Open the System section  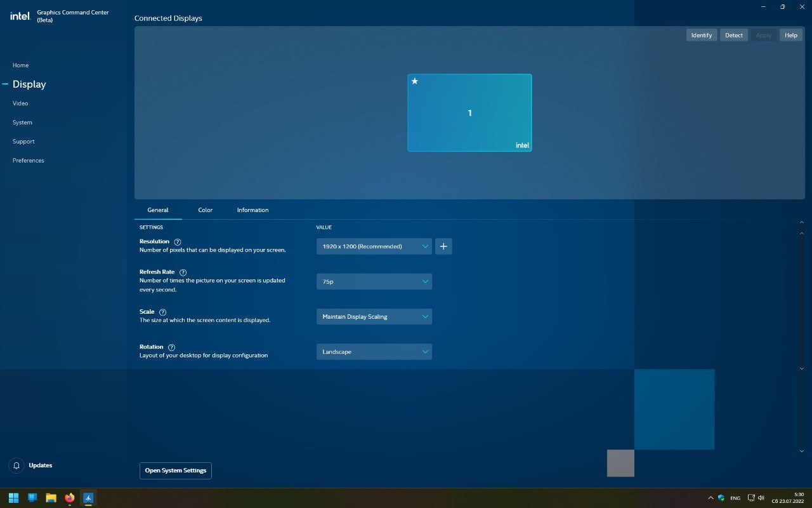(x=22, y=123)
